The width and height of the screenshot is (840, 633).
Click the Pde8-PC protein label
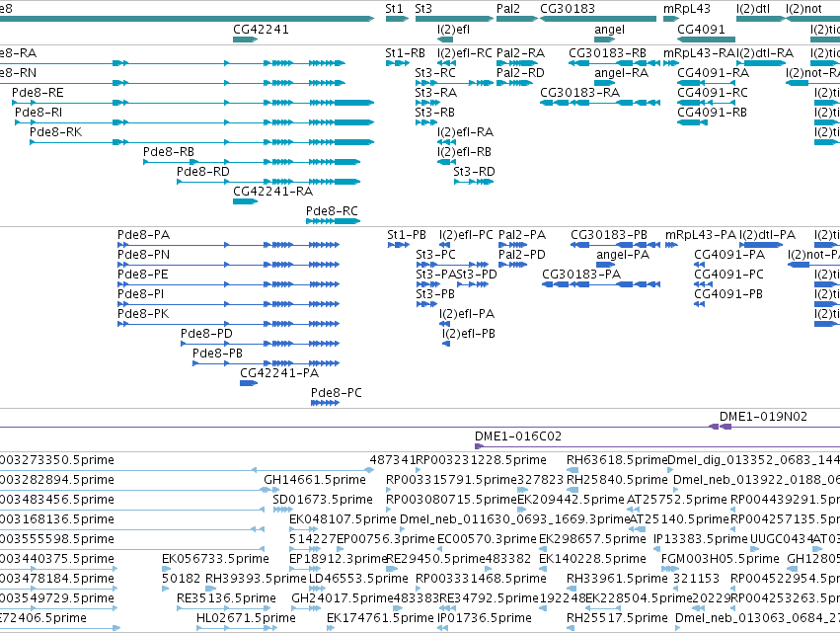(x=337, y=393)
